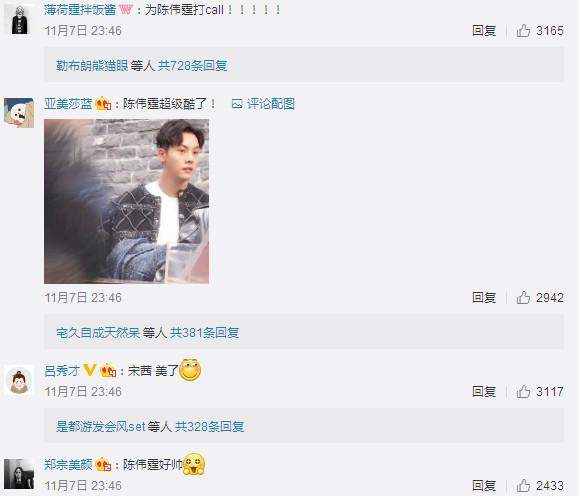This screenshot has height=496, width=579.
Task: Open 亚美莎蓝's profile avatar
Action: click(x=19, y=113)
